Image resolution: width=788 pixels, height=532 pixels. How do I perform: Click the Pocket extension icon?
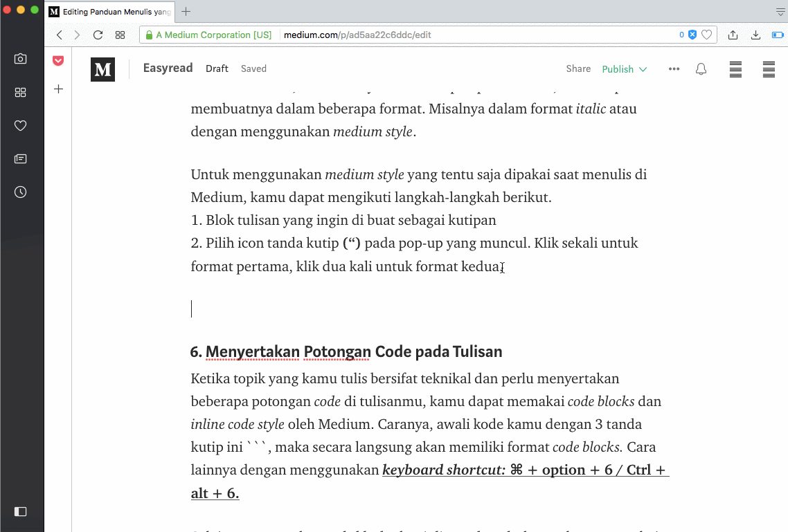58,61
